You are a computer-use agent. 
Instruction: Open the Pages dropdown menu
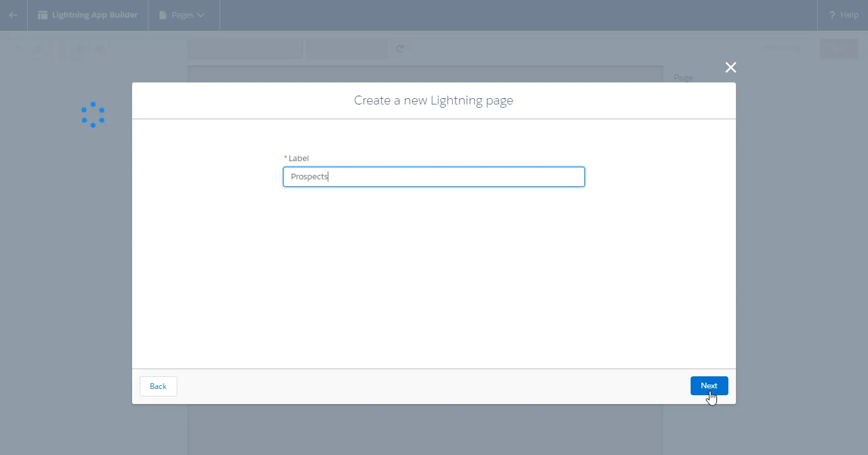pyautogui.click(x=182, y=15)
